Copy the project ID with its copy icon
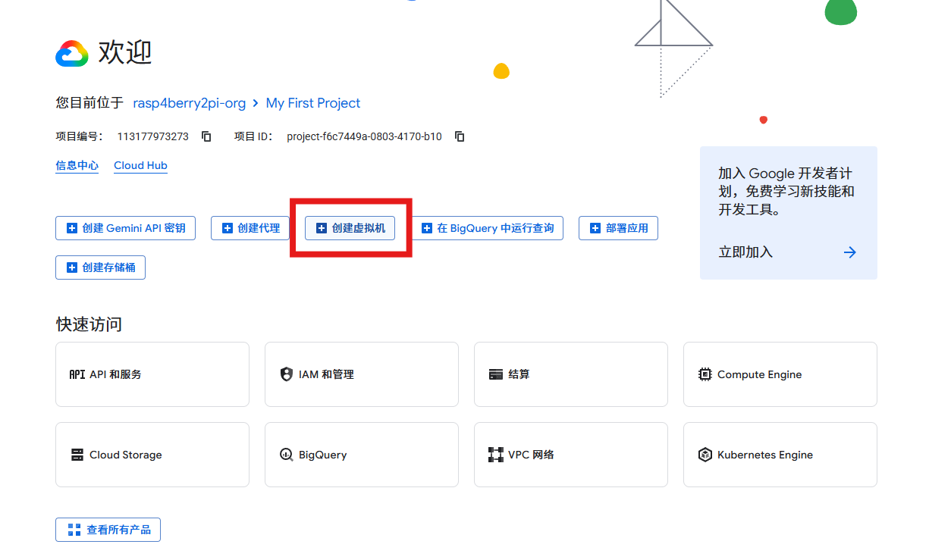The image size is (929, 560). (x=460, y=136)
